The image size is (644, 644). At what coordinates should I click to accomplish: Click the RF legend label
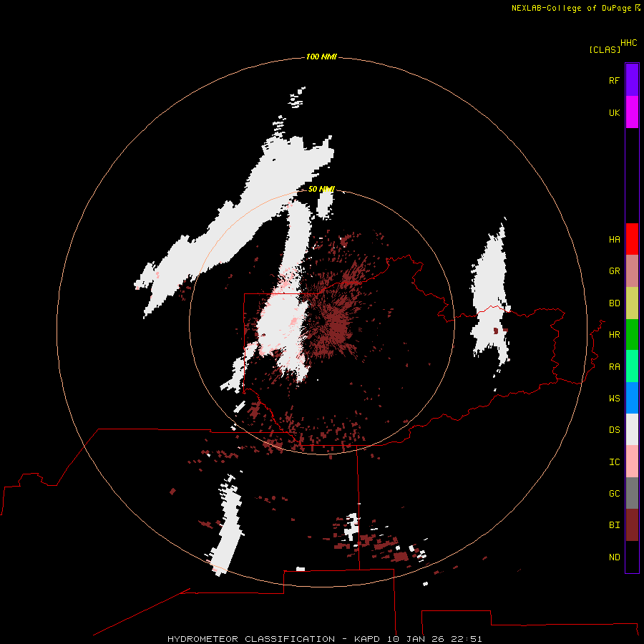[615, 80]
